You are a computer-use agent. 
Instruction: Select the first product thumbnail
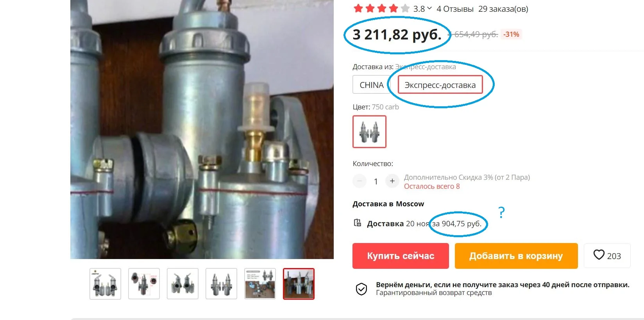(105, 284)
